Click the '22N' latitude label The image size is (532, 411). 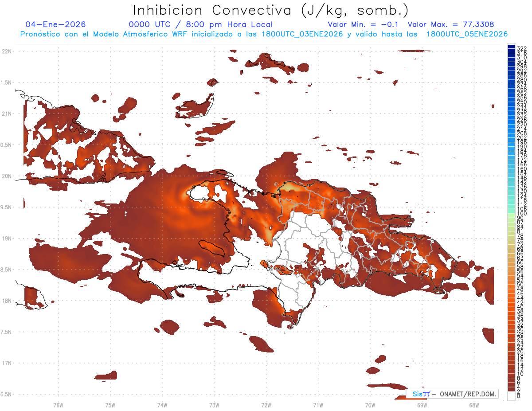(x=6, y=51)
